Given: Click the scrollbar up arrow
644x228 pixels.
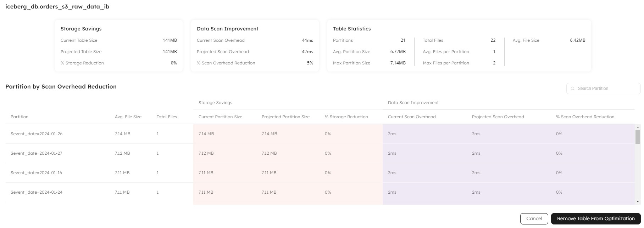Looking at the screenshot, I should (x=638, y=127).
